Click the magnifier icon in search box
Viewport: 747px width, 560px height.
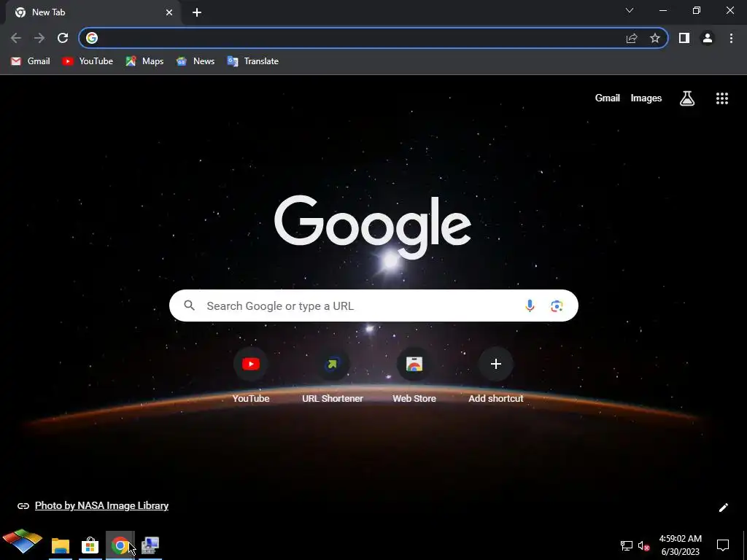click(x=189, y=306)
